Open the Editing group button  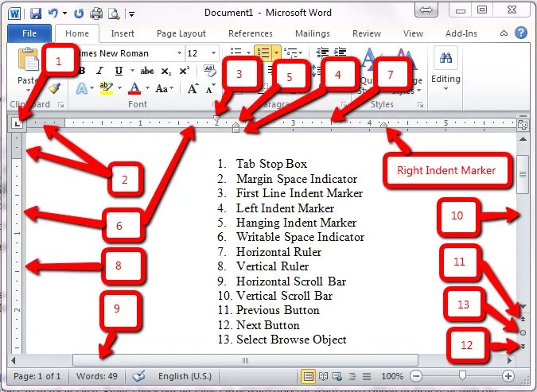tap(446, 70)
